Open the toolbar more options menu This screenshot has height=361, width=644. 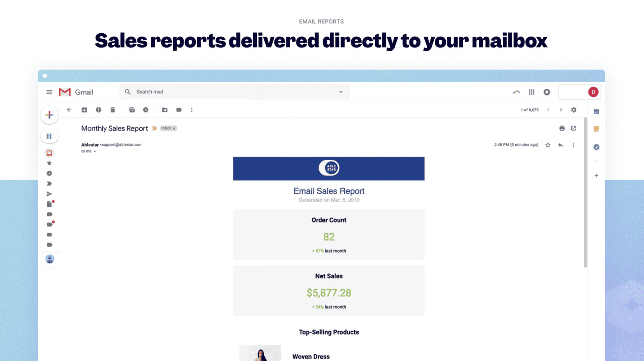[192, 110]
